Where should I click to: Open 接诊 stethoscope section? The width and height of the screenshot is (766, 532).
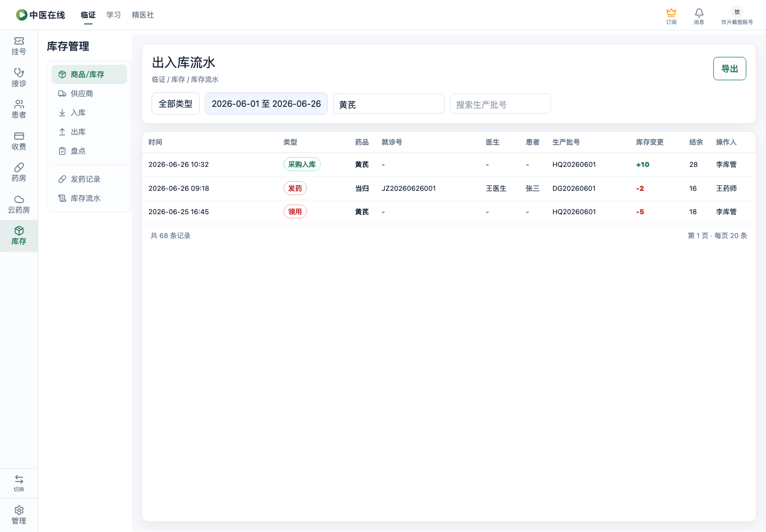19,78
